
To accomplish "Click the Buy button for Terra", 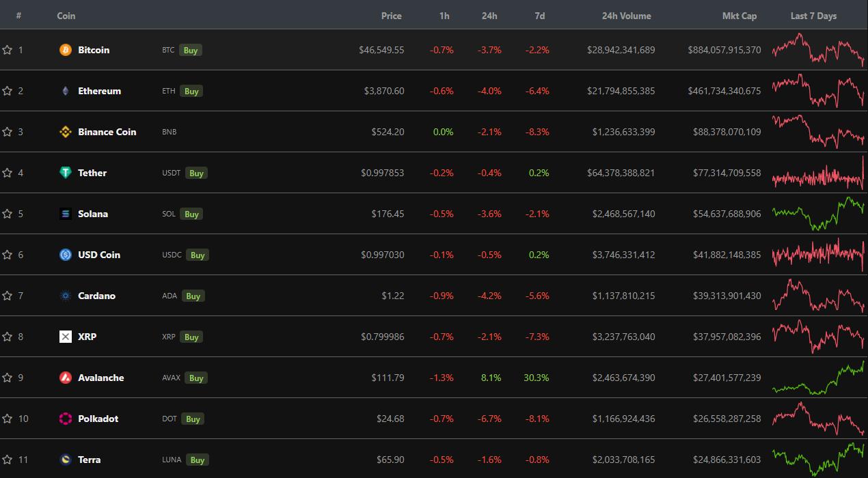I will point(198,460).
